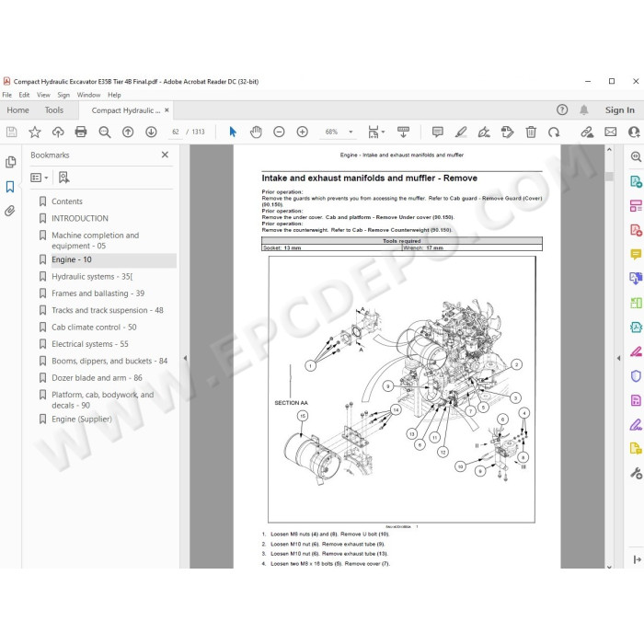Click the document vertical scrollbar thumb
644x644 pixels.
coord(609,177)
